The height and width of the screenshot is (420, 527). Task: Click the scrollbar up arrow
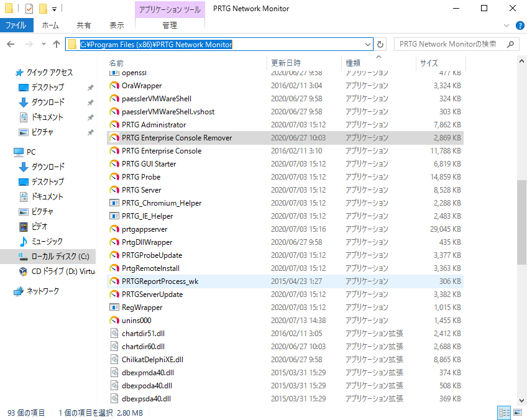tap(521, 61)
